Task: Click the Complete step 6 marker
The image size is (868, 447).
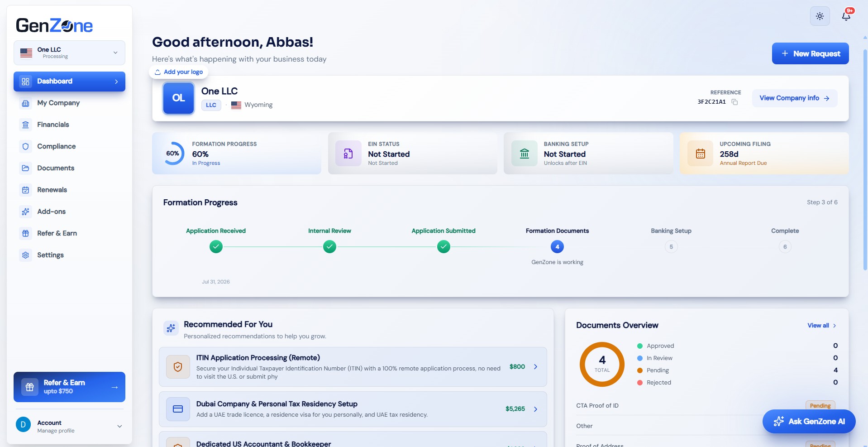Action: click(x=785, y=247)
